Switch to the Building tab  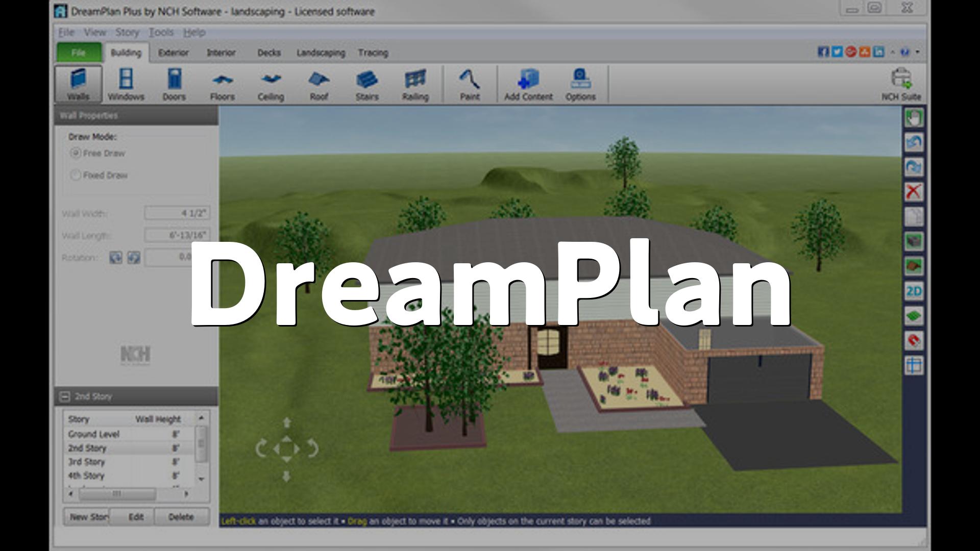pos(126,53)
